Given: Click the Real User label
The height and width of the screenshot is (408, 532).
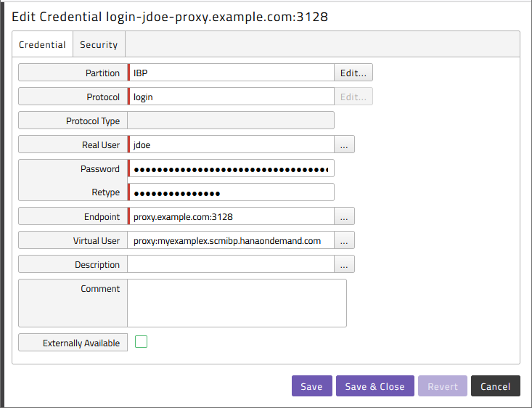Looking at the screenshot, I should pos(101,145).
